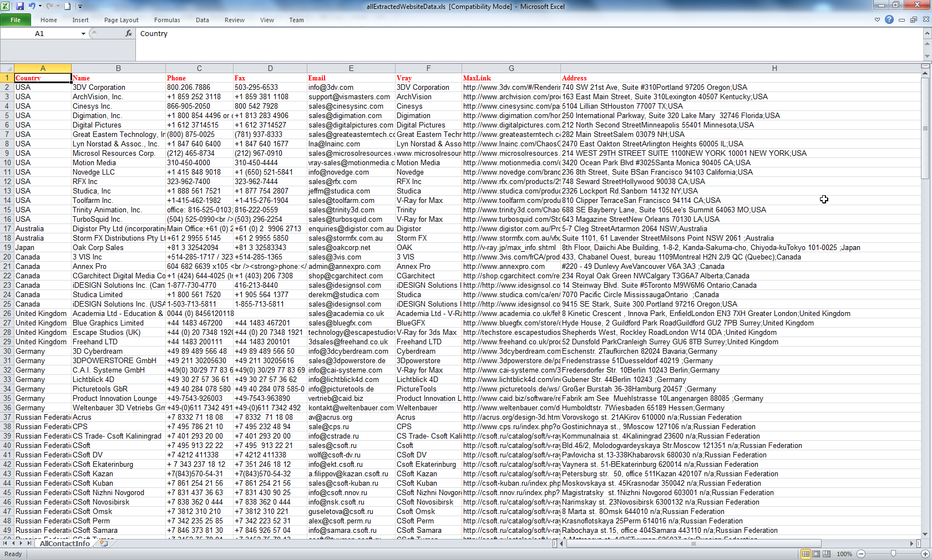Image resolution: width=932 pixels, height=560 pixels.
Task: Click the zoom in plus button
Action: (x=925, y=553)
